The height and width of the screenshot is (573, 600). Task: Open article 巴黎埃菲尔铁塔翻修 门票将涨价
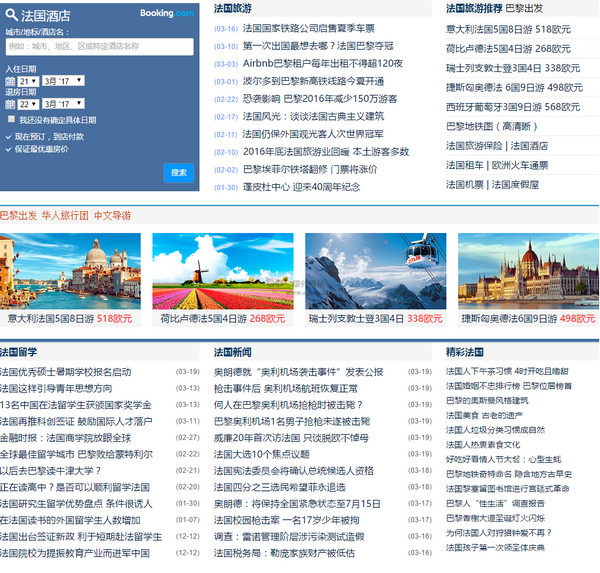click(310, 169)
